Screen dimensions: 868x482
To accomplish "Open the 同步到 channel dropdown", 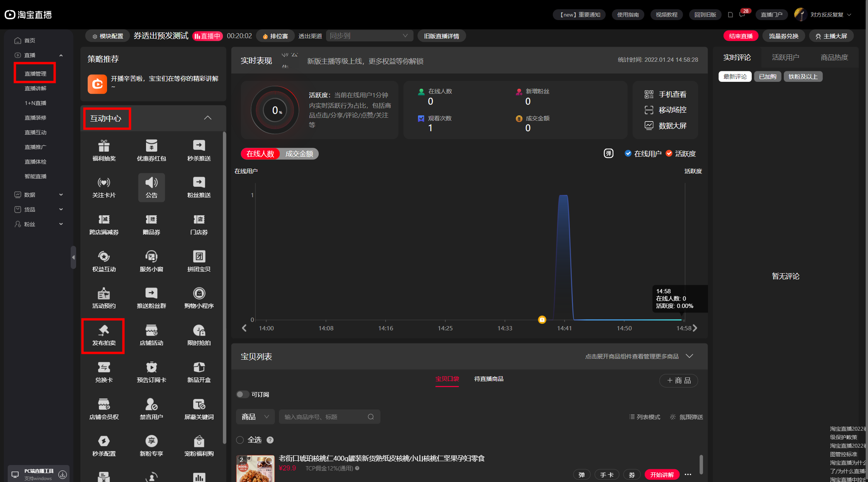I will click(x=369, y=36).
